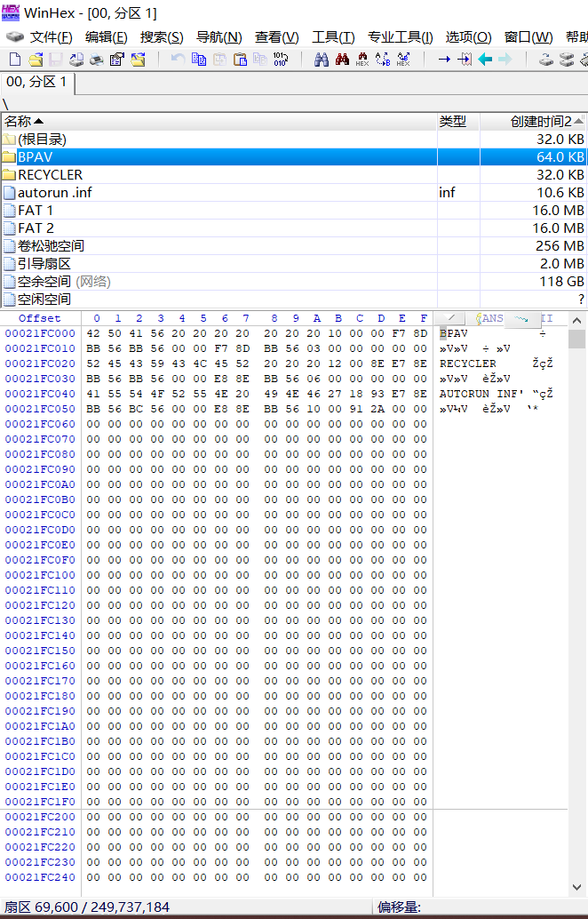Click the 偏移量 status bar field
The image size is (588, 919).
[481, 907]
